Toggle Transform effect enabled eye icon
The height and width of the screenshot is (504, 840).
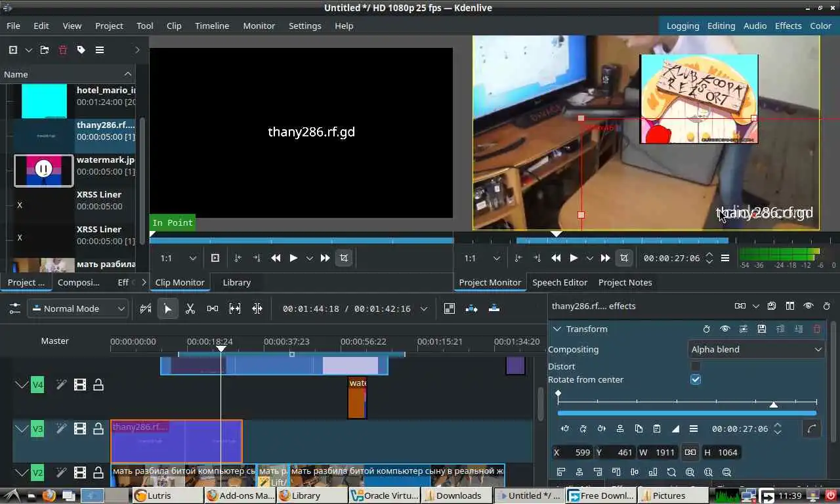[725, 329]
